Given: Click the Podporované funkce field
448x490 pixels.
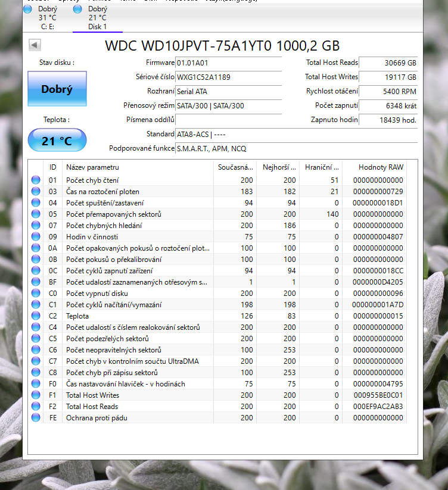Looking at the screenshot, I should pyautogui.click(x=296, y=149).
